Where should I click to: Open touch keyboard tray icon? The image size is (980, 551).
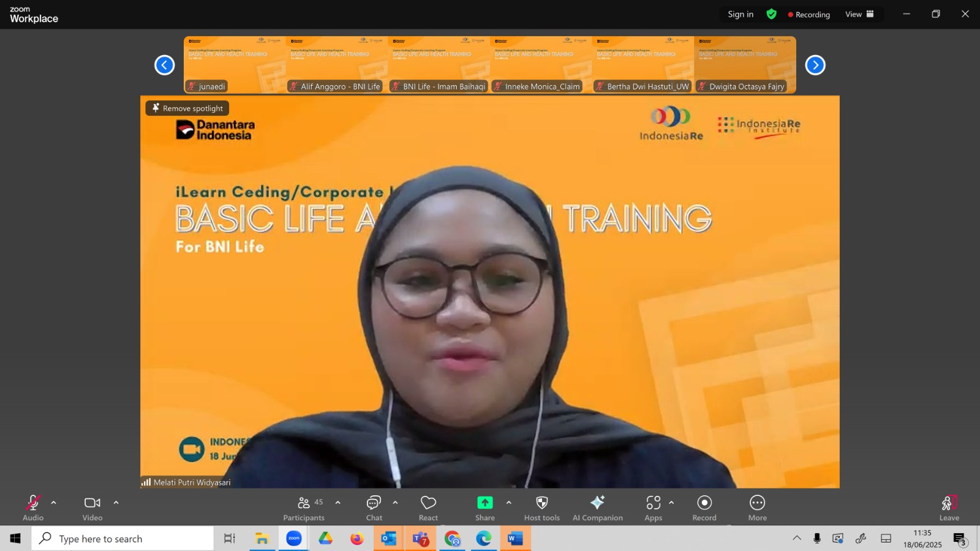point(886,538)
